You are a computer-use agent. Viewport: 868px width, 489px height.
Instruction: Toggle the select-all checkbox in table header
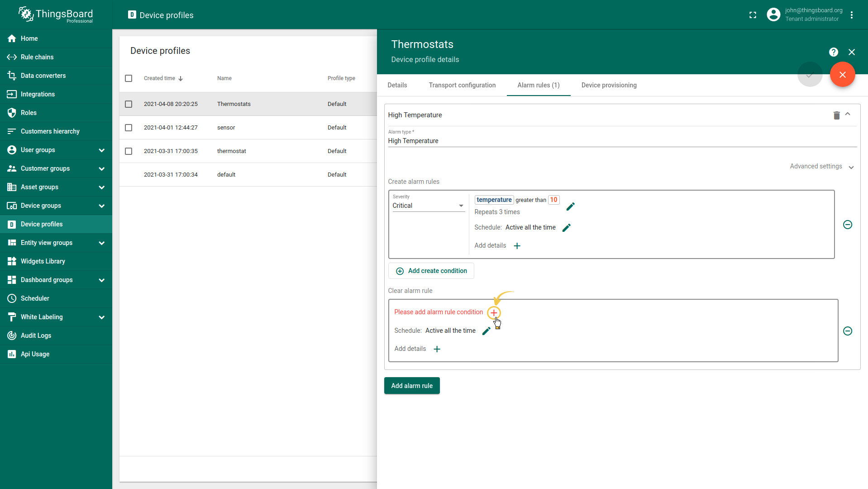[x=129, y=78]
